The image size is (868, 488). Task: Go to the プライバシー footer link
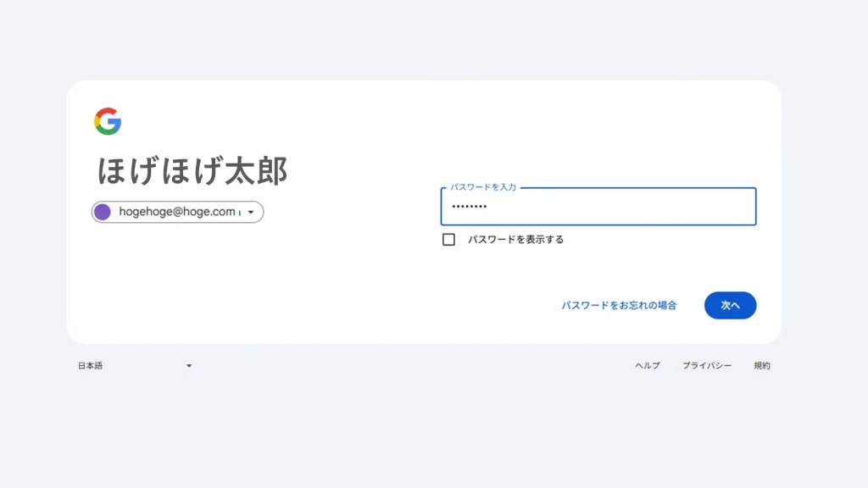pos(707,366)
